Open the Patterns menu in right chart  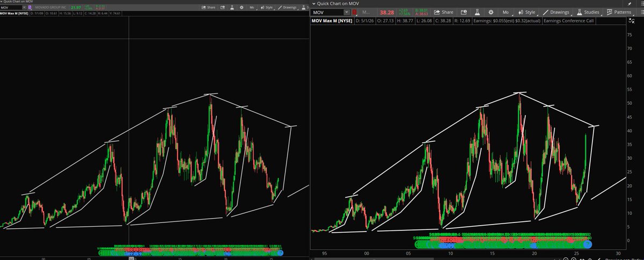click(x=618, y=12)
